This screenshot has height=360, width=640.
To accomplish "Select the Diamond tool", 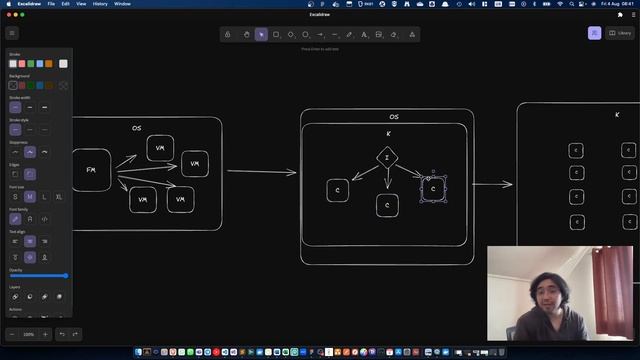I will [x=291, y=35].
